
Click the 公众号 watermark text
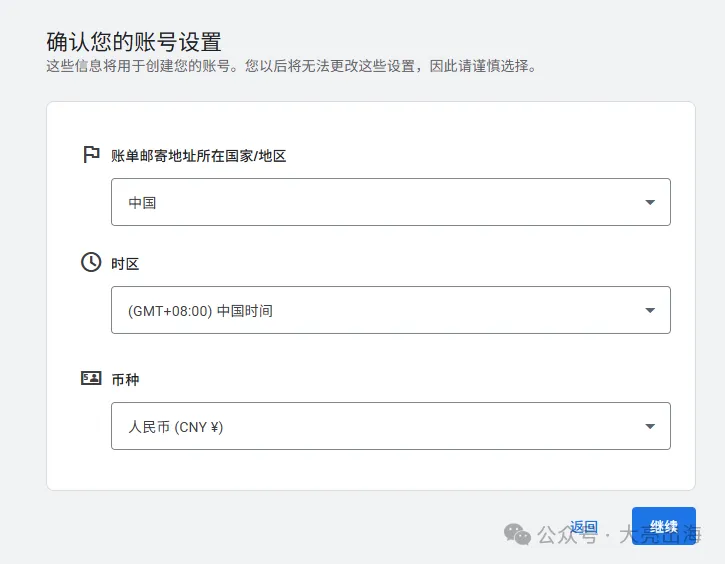click(562, 536)
